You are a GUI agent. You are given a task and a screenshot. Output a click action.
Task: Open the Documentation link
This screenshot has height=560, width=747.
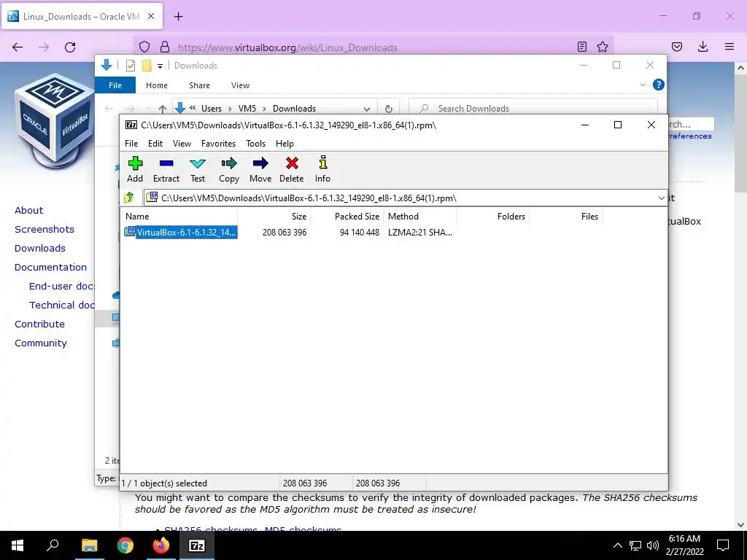[x=50, y=267]
